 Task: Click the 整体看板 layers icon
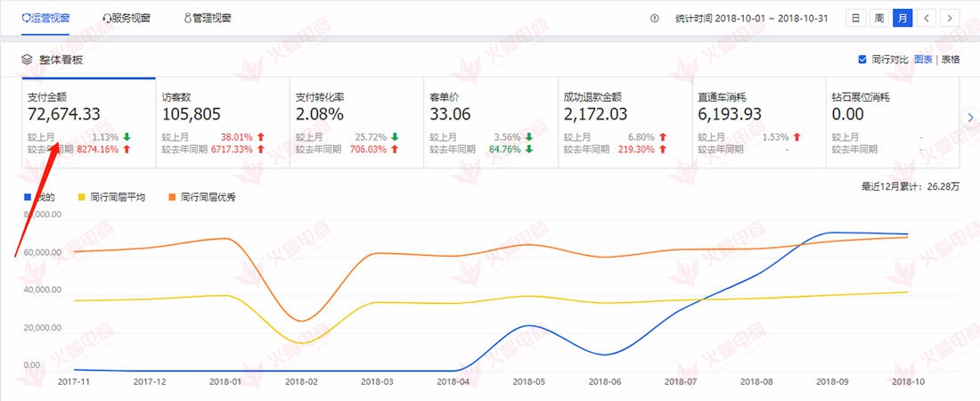click(x=27, y=60)
